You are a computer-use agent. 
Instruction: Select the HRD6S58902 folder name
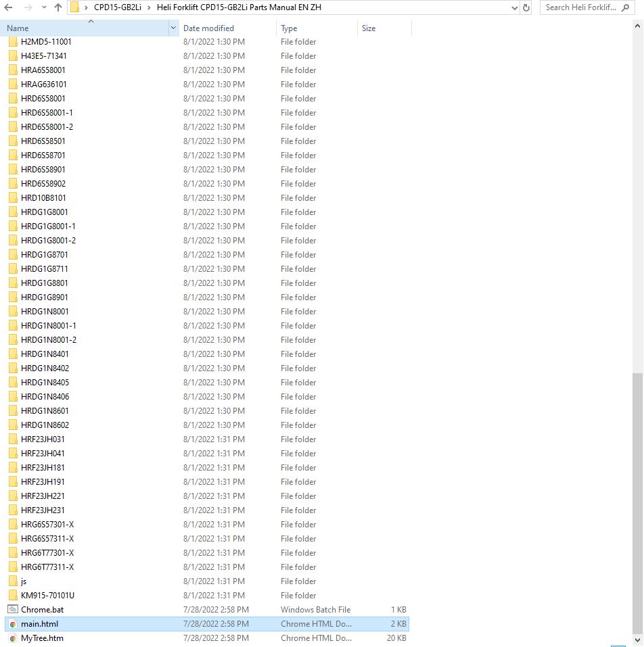click(x=43, y=184)
